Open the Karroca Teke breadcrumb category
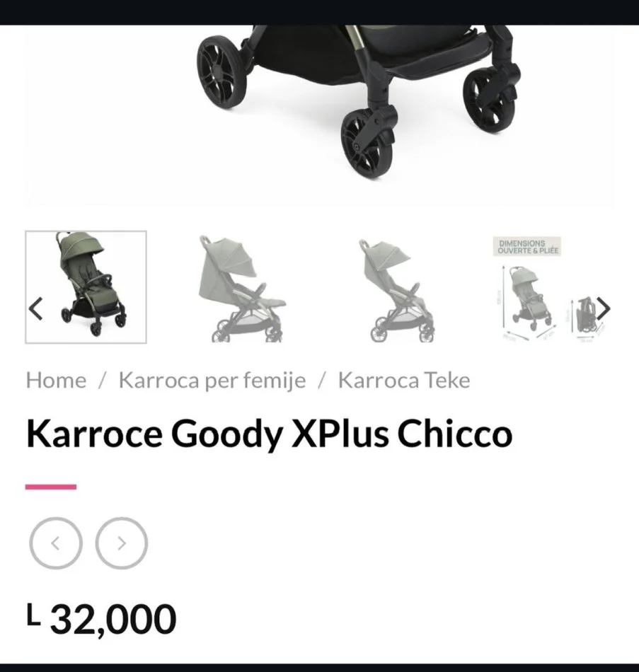Viewport: 639px width, 672px height. 404,380
